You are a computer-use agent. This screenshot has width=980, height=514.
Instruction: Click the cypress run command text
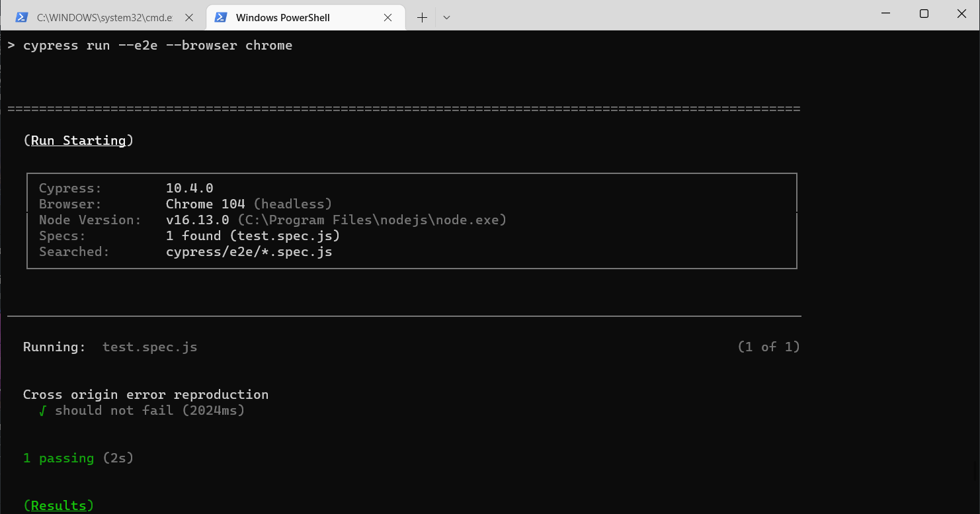coord(159,45)
